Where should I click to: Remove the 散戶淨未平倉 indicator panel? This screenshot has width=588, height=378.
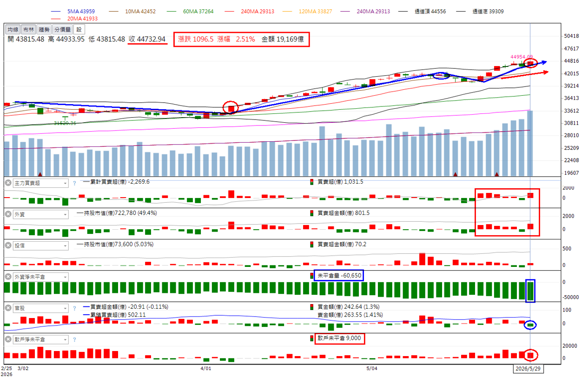tap(8, 339)
